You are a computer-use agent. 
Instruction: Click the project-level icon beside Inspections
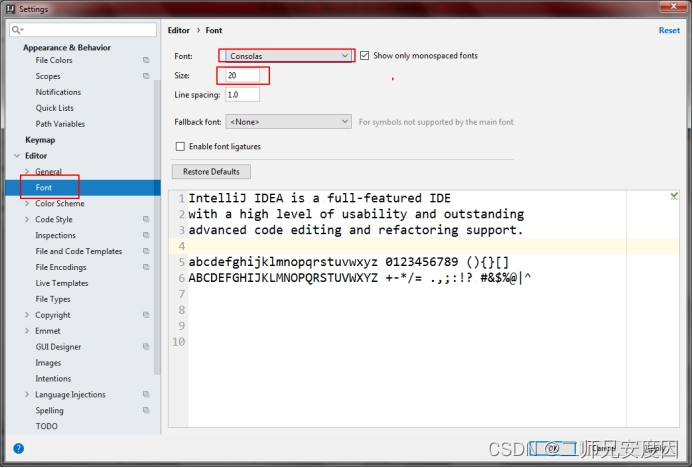(x=146, y=235)
